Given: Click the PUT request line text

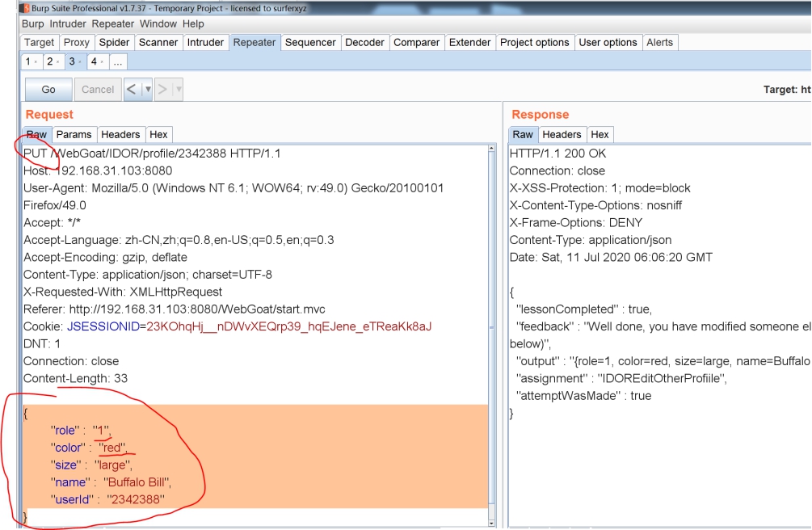Looking at the screenshot, I should (x=152, y=154).
